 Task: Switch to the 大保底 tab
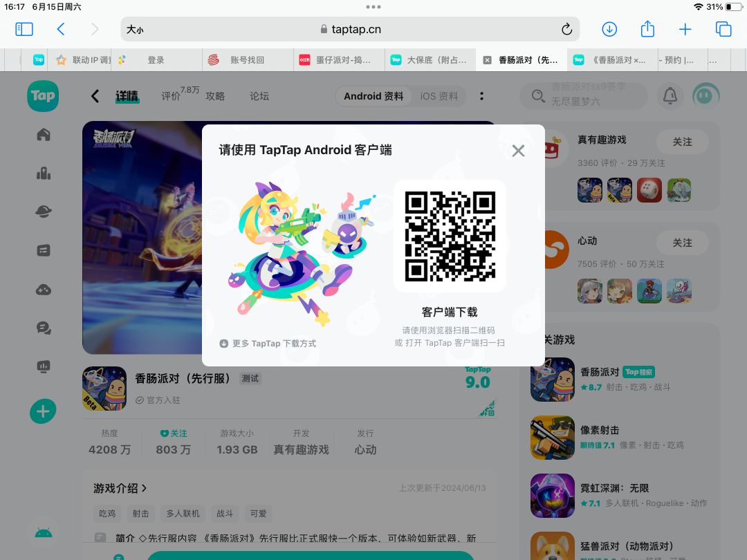pos(430,60)
